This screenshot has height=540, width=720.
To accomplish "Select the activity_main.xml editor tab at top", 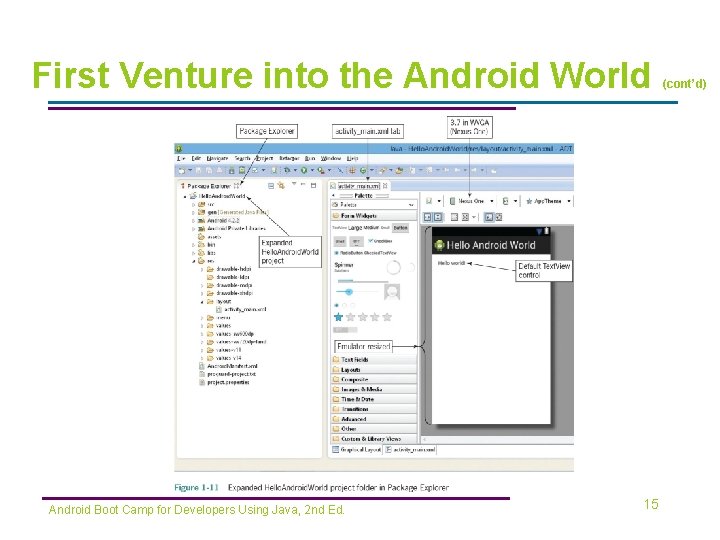I will click(x=359, y=186).
